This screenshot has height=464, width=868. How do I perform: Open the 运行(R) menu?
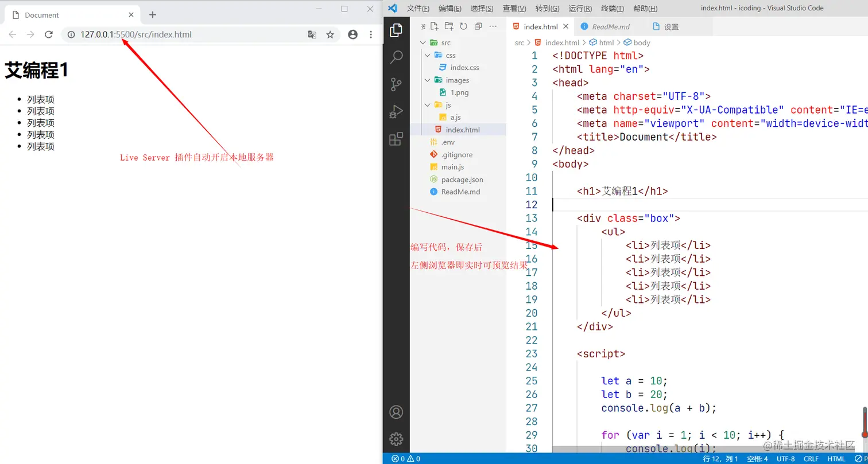tap(580, 8)
